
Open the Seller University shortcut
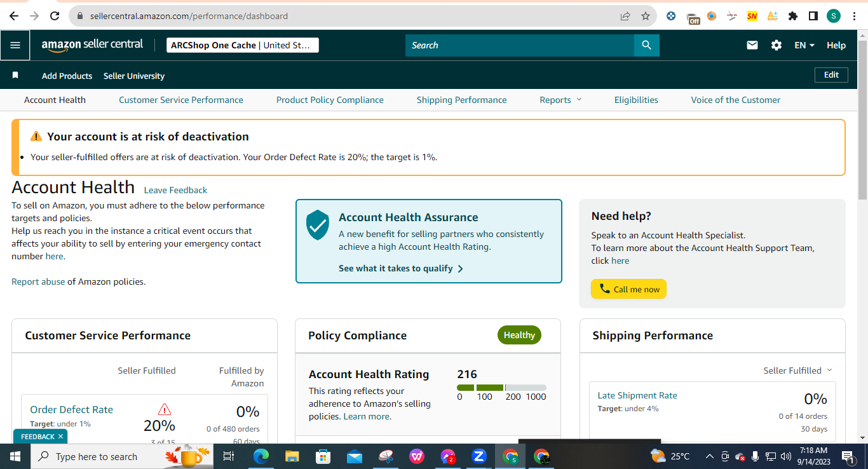[x=134, y=76]
